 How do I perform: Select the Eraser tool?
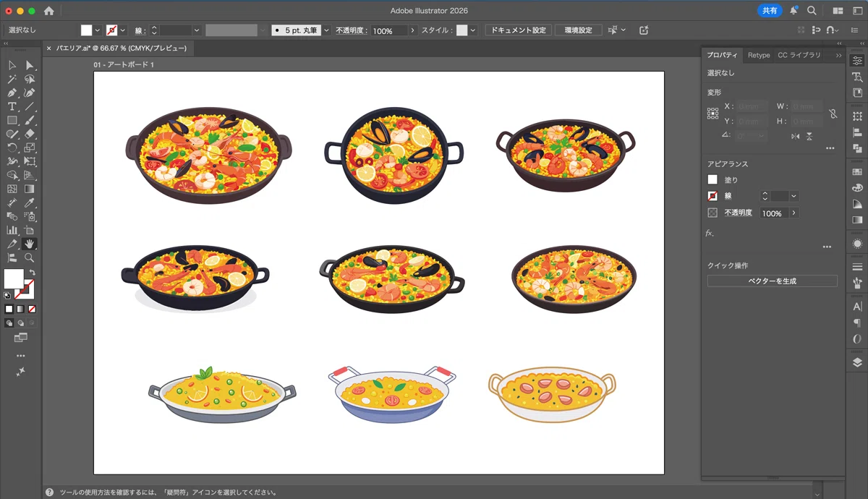pos(30,134)
